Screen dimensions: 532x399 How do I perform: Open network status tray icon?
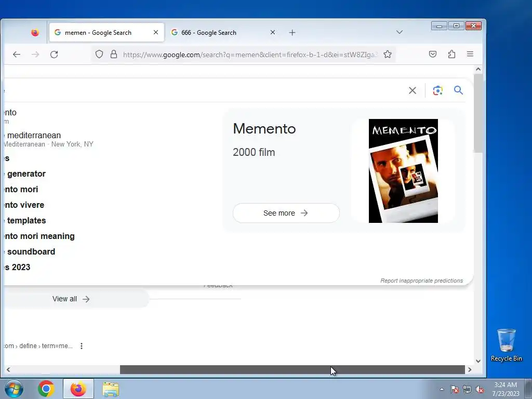click(467, 390)
